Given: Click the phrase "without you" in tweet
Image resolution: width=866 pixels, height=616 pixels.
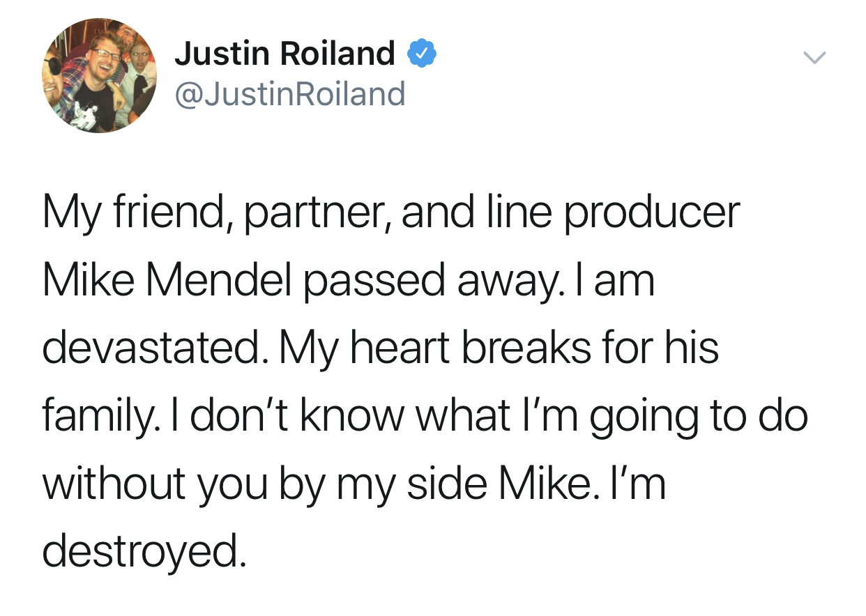Looking at the screenshot, I should (x=154, y=482).
